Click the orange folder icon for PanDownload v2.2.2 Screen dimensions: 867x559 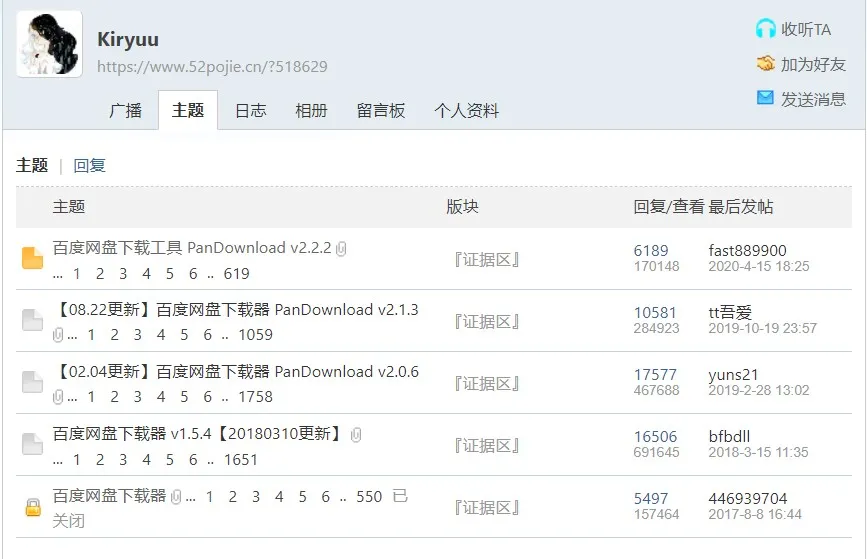coord(33,258)
